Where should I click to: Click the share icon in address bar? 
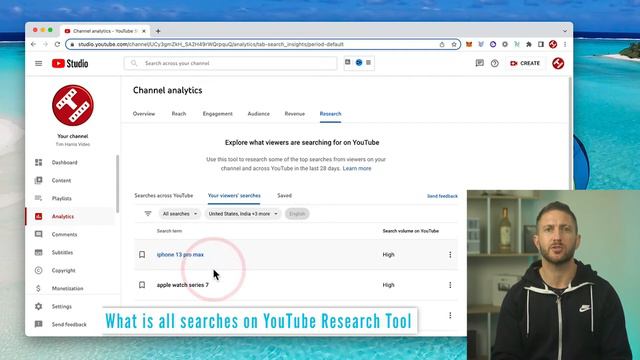(x=442, y=44)
